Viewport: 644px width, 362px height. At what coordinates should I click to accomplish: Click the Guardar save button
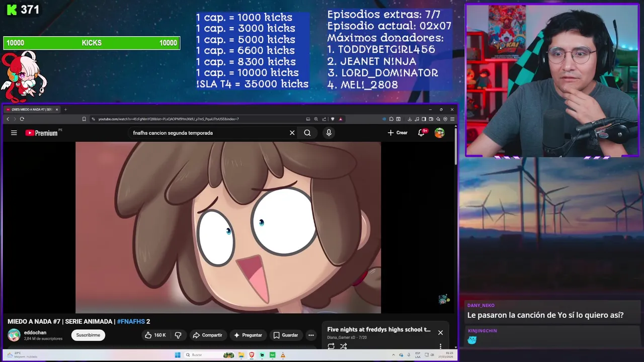(285, 335)
